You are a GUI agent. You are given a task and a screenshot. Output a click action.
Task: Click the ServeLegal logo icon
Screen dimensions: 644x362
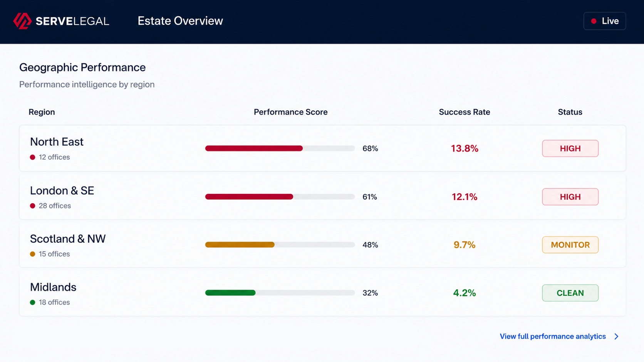[x=22, y=21]
